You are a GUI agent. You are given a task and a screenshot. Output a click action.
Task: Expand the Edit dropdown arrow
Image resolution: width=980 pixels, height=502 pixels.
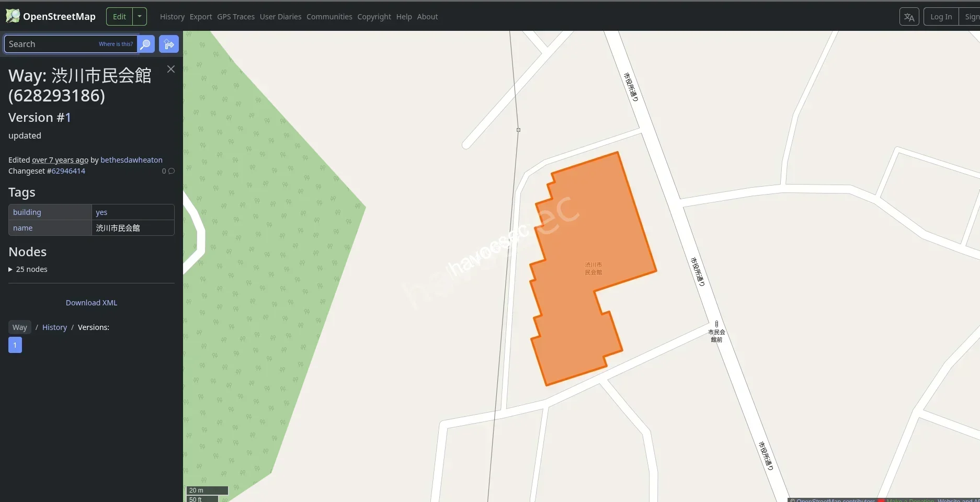pos(139,16)
